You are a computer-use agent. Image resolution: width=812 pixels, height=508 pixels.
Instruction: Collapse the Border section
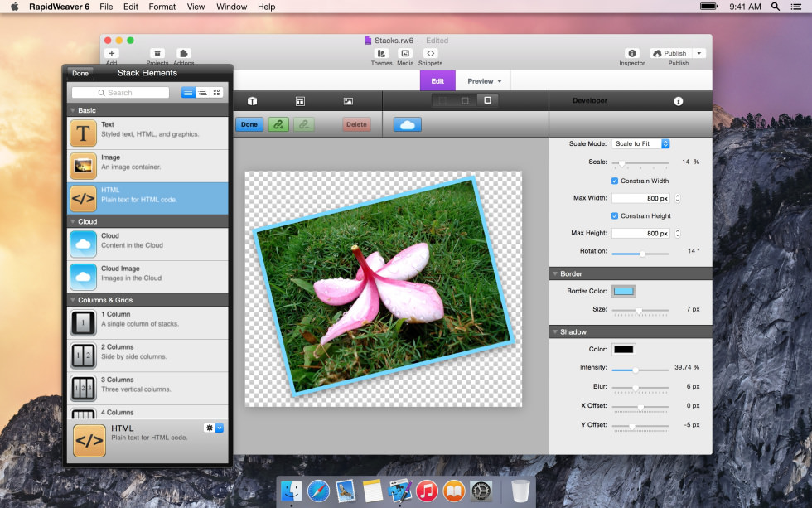[x=554, y=274]
